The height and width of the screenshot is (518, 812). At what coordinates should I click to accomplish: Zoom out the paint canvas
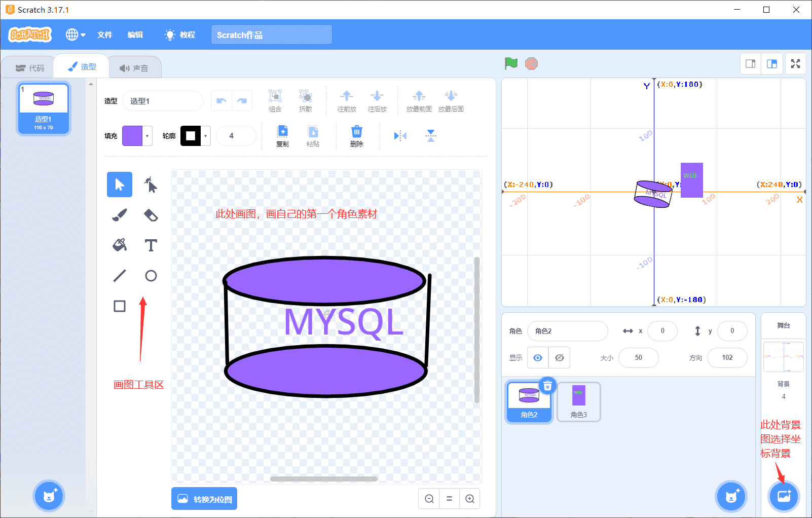coord(429,499)
